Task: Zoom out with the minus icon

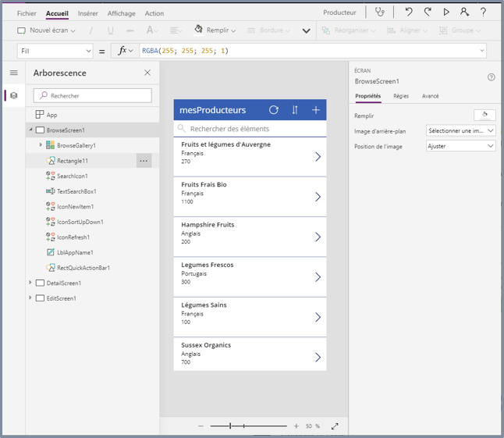Action: pyautogui.click(x=201, y=426)
